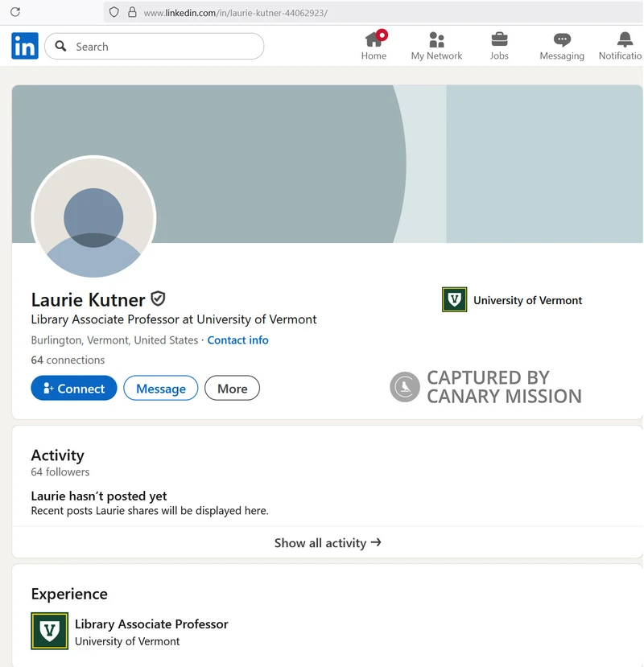Click the browser reload icon

pos(15,12)
